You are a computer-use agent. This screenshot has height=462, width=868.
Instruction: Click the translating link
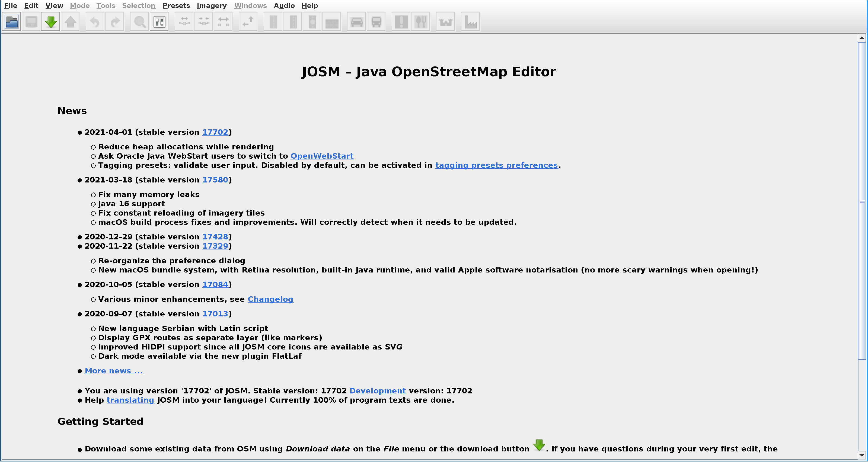130,400
